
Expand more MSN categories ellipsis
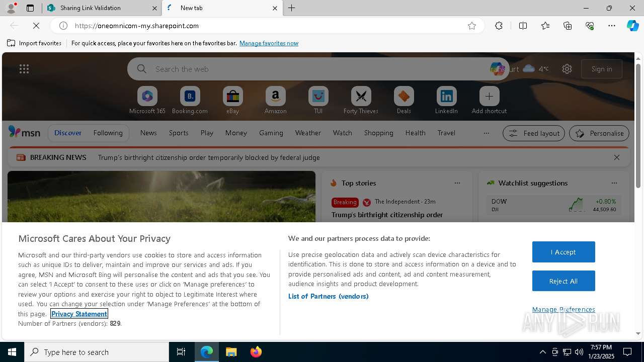click(x=486, y=133)
